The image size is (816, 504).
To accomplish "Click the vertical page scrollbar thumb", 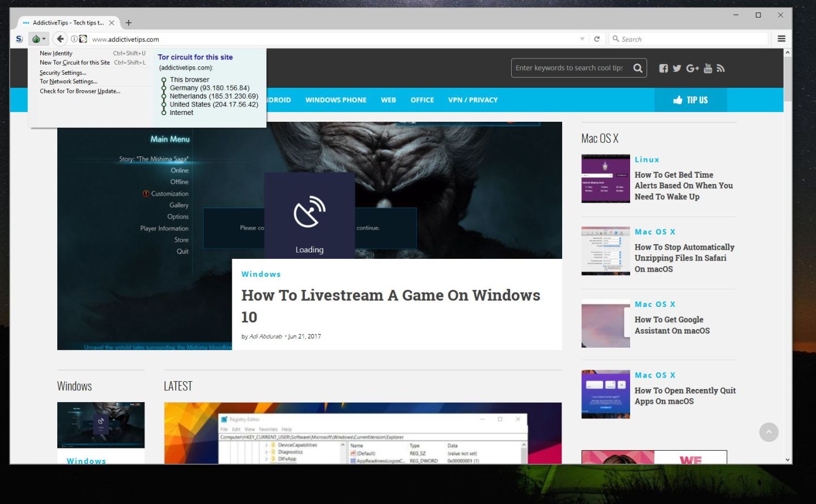I will click(788, 79).
